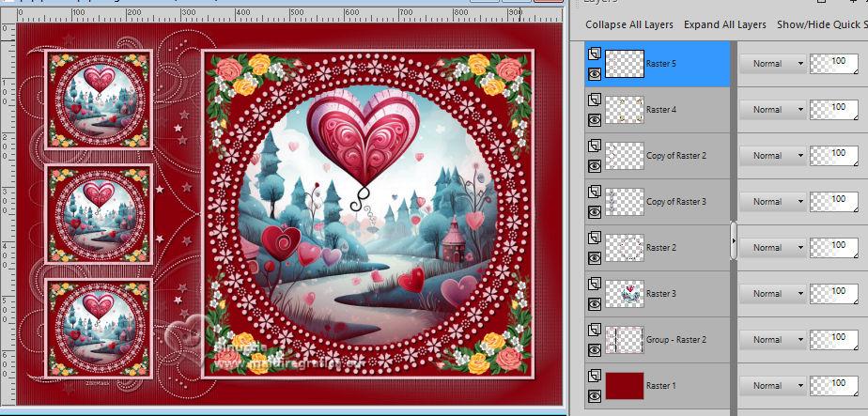Click the layer type icon of Copy of Raster 2
Viewport: 868px width, 416px height.
595,146
